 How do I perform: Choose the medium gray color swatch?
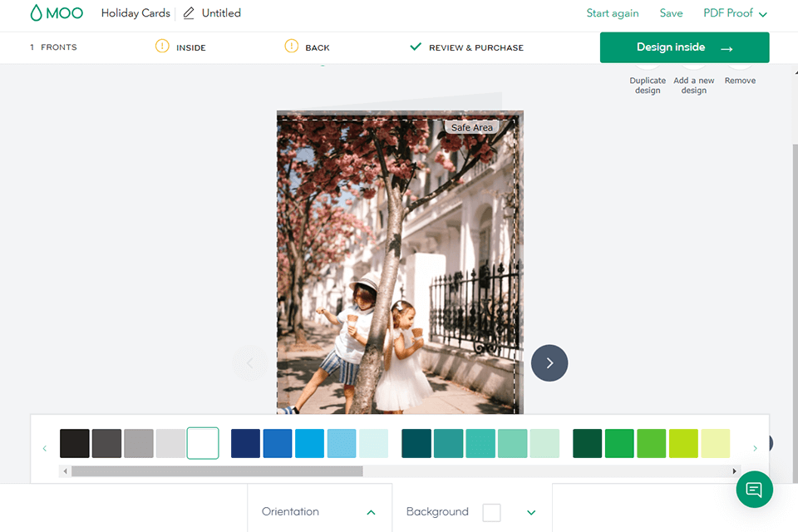tap(139, 443)
